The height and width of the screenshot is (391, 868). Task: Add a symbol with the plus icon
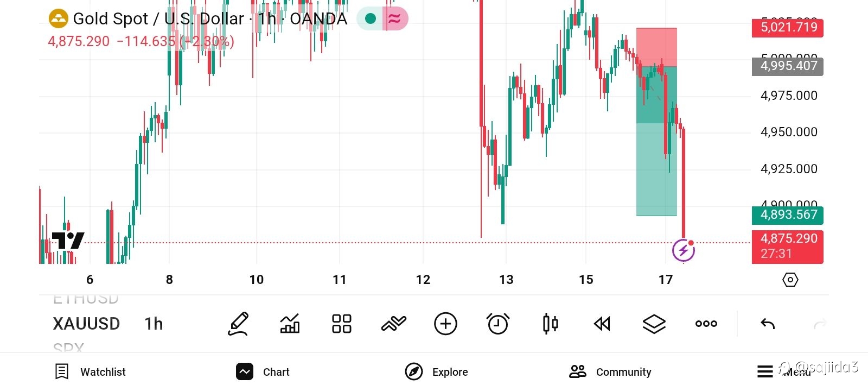click(446, 324)
